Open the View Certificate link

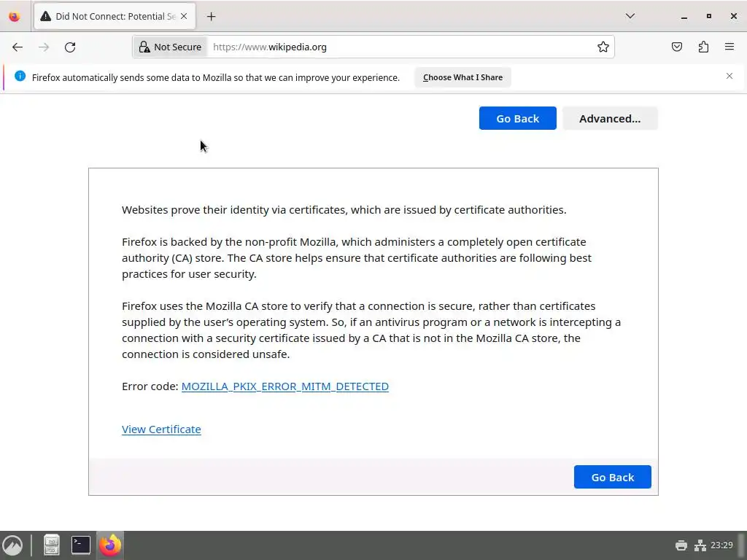point(161,429)
